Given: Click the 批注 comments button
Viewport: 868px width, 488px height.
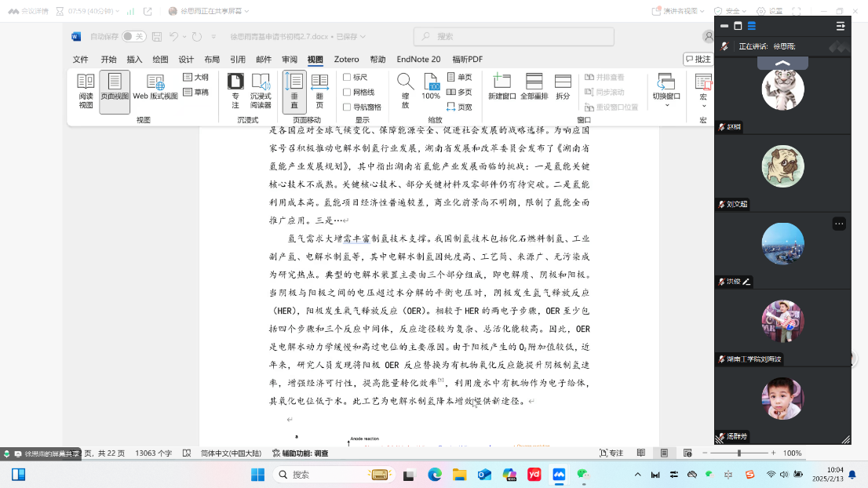Looking at the screenshot, I should pyautogui.click(x=697, y=59).
